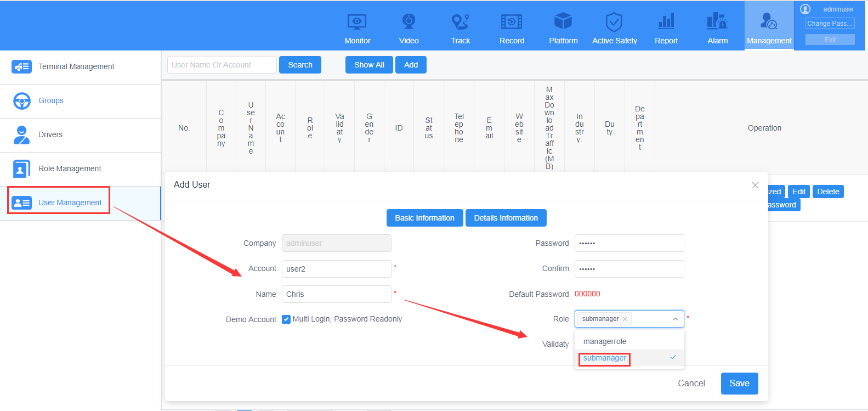
Task: Open the Alarm icon
Action: click(717, 21)
